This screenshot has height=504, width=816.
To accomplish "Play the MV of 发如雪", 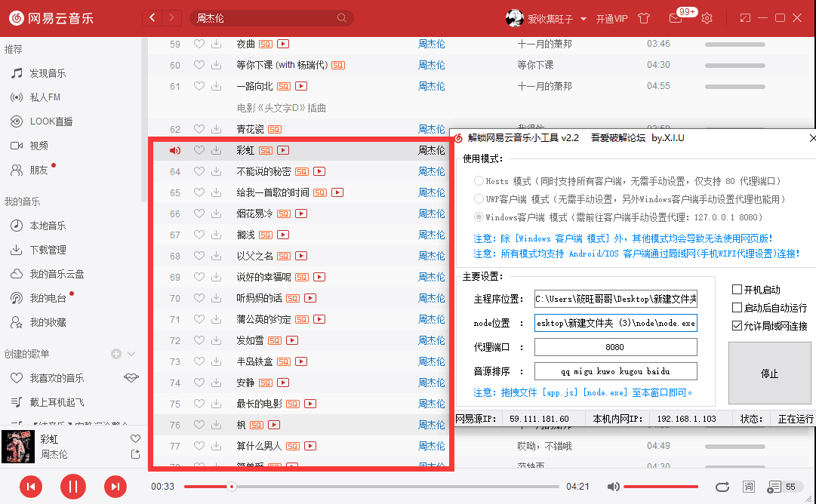I will click(292, 340).
